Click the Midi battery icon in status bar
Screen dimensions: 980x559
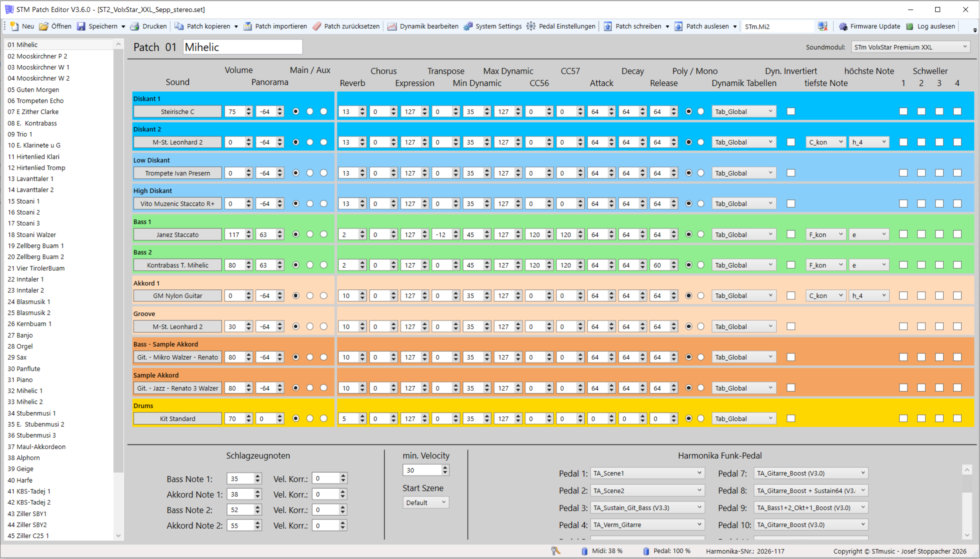[584, 551]
